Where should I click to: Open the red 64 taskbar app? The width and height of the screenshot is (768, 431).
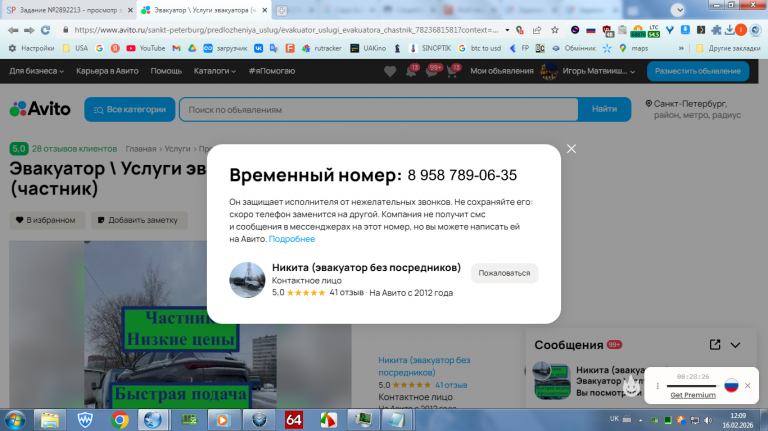tap(293, 420)
